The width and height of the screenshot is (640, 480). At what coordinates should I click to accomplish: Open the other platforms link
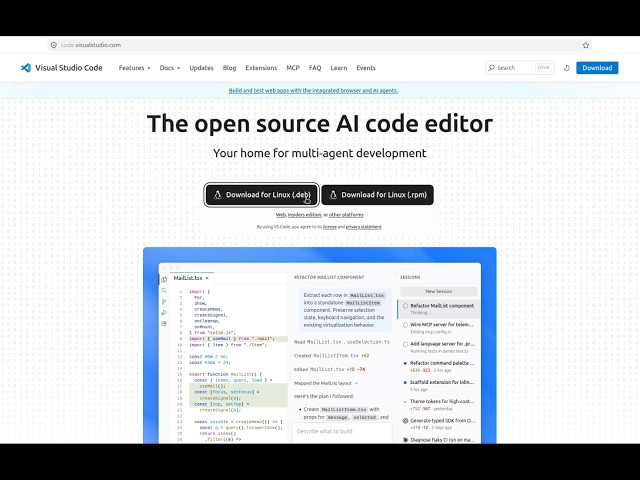click(x=346, y=215)
